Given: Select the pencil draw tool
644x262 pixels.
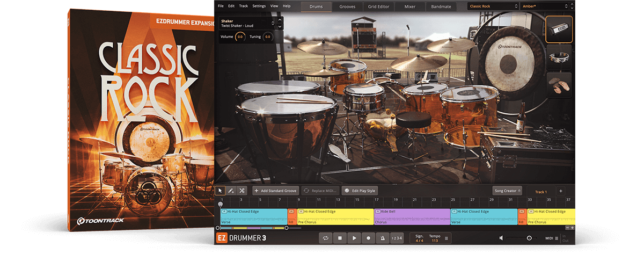Looking at the screenshot, I should 231,191.
